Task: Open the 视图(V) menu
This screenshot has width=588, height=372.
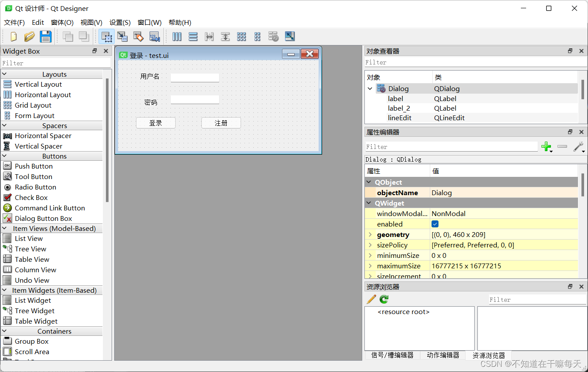Action: (x=92, y=22)
